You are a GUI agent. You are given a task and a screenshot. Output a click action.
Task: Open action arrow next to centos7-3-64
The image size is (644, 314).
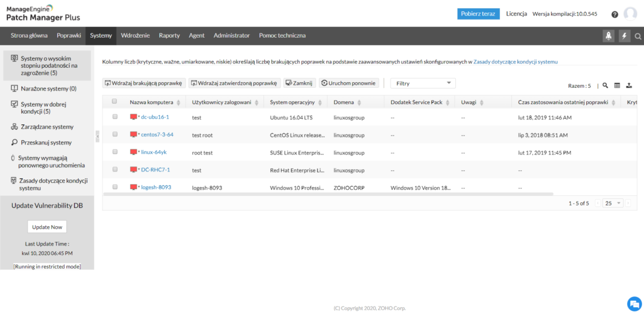pyautogui.click(x=138, y=134)
